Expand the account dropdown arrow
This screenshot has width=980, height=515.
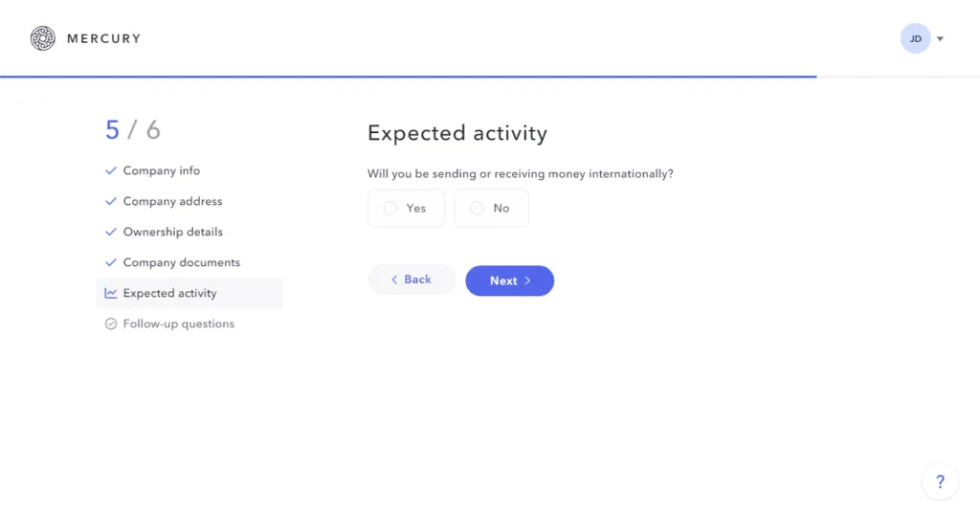pyautogui.click(x=940, y=39)
